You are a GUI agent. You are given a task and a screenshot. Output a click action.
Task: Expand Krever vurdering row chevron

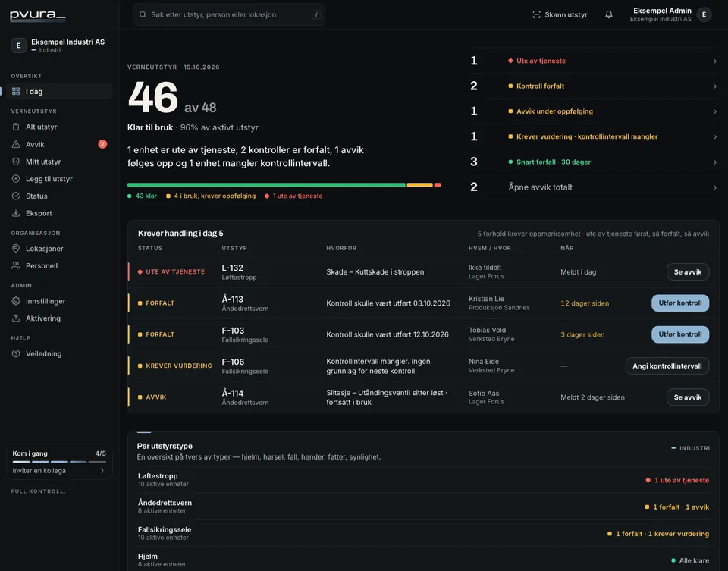click(x=715, y=136)
